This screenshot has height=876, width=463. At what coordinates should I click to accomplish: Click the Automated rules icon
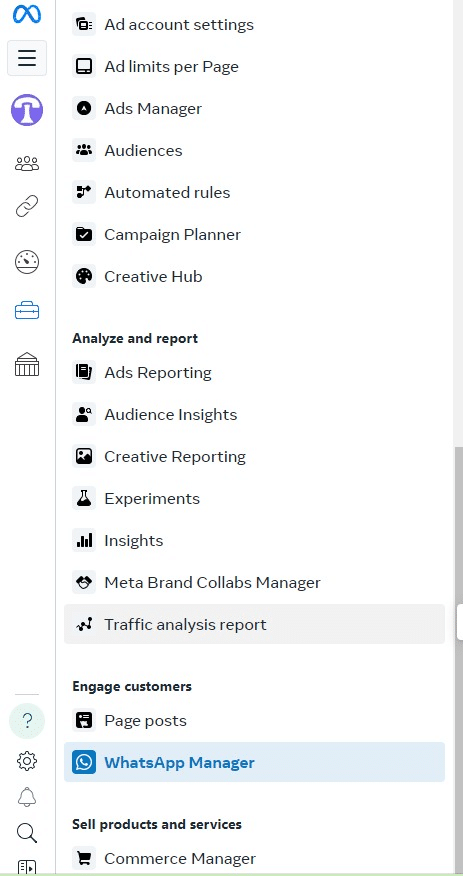84,192
